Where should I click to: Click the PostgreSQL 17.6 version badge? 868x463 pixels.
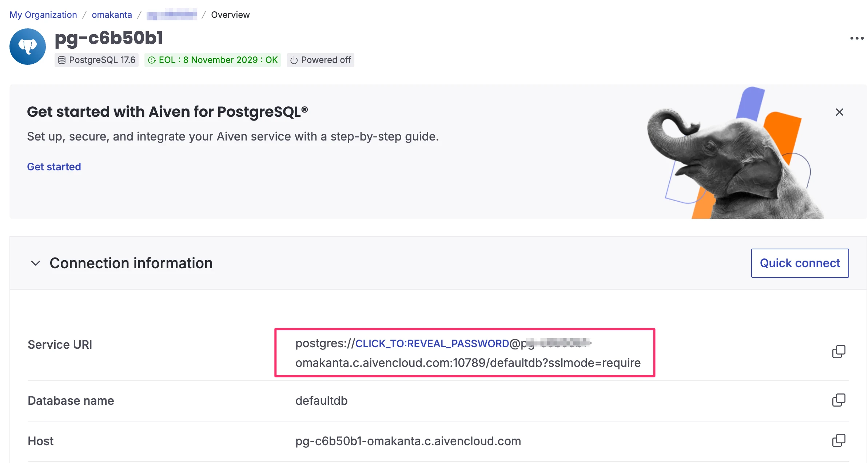click(x=97, y=60)
